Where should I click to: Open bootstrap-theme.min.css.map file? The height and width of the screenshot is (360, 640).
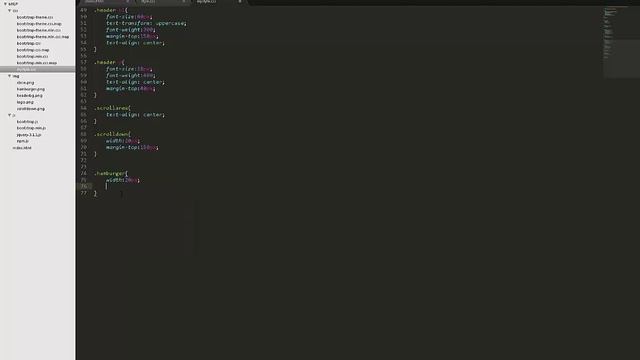point(43,37)
